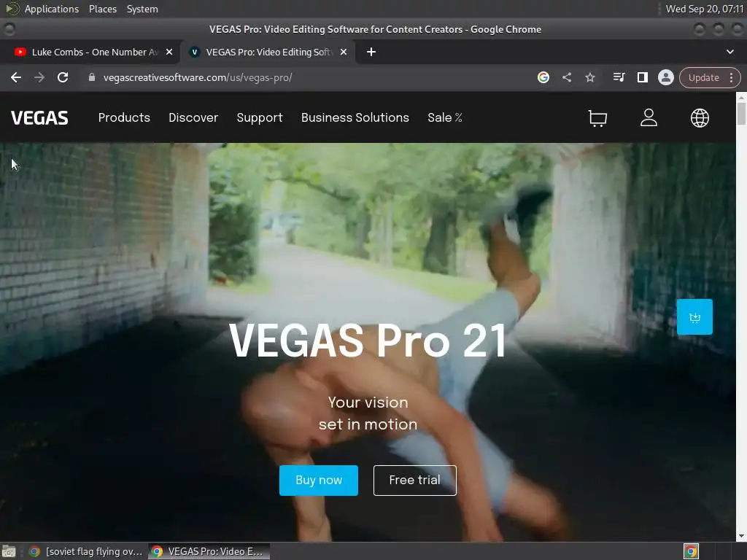The width and height of the screenshot is (747, 560).
Task: Open the shopping cart icon in VEGAS header
Action: click(597, 118)
